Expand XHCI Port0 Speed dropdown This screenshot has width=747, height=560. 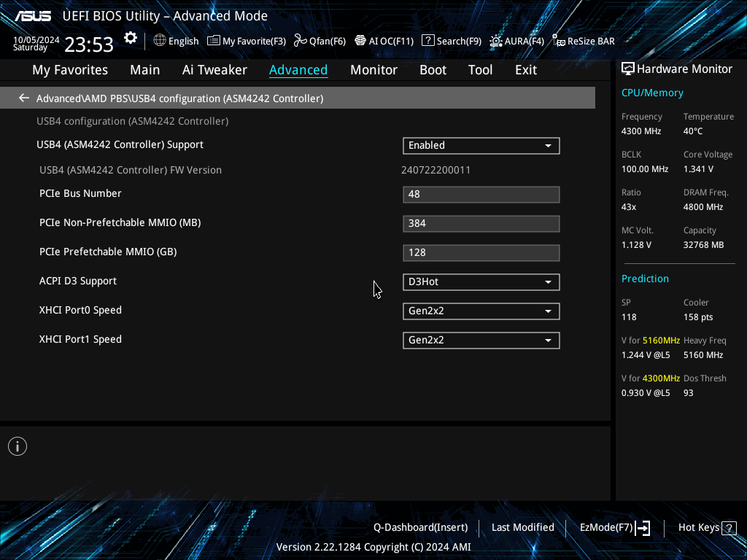coord(481,311)
